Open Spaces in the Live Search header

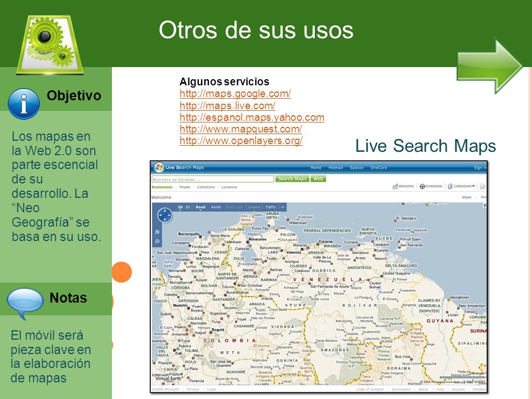[x=356, y=167]
